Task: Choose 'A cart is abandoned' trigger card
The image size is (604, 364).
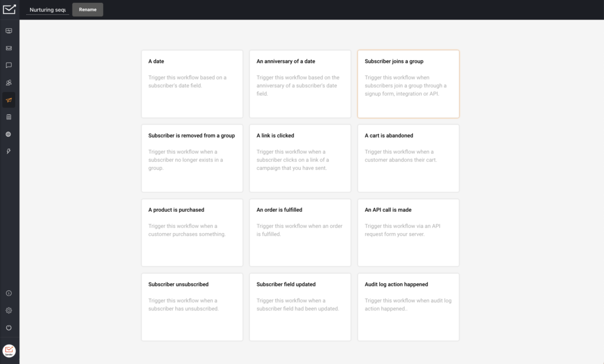Action: 408,158
